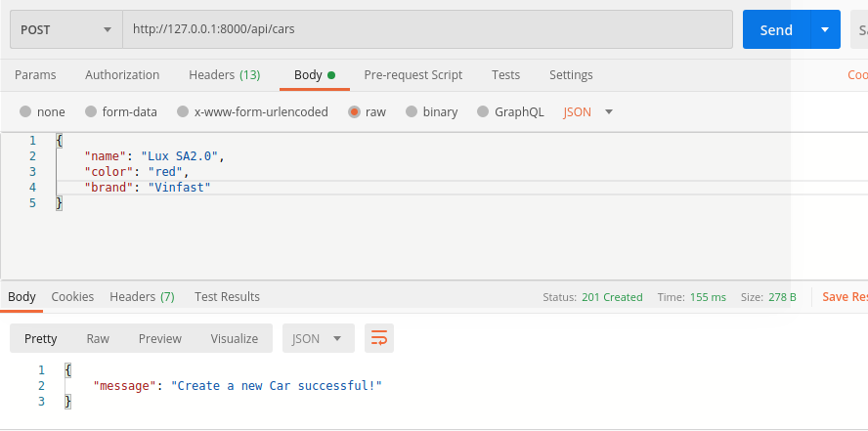This screenshot has width=868, height=431.
Task: Choose GraphQL body type
Action: [483, 112]
